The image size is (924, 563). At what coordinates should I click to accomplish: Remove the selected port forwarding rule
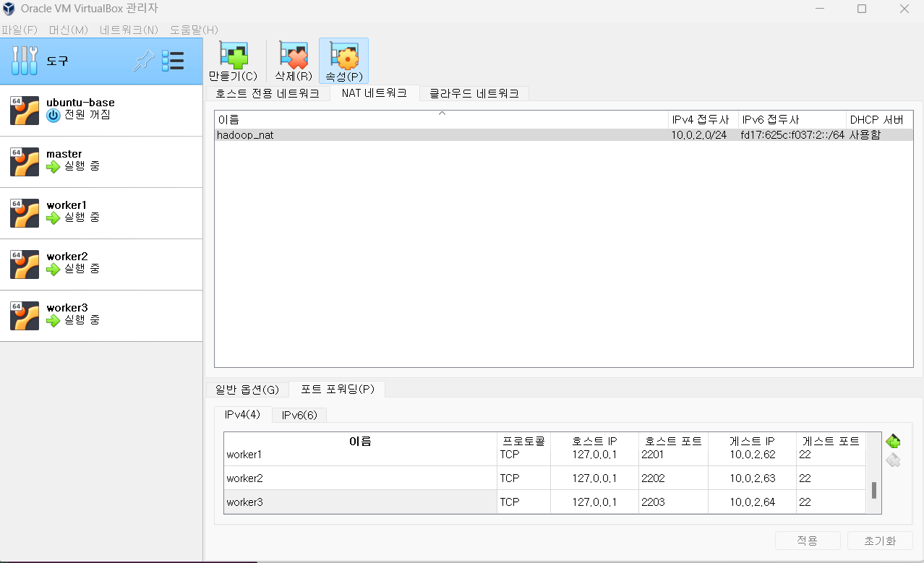tap(893, 460)
